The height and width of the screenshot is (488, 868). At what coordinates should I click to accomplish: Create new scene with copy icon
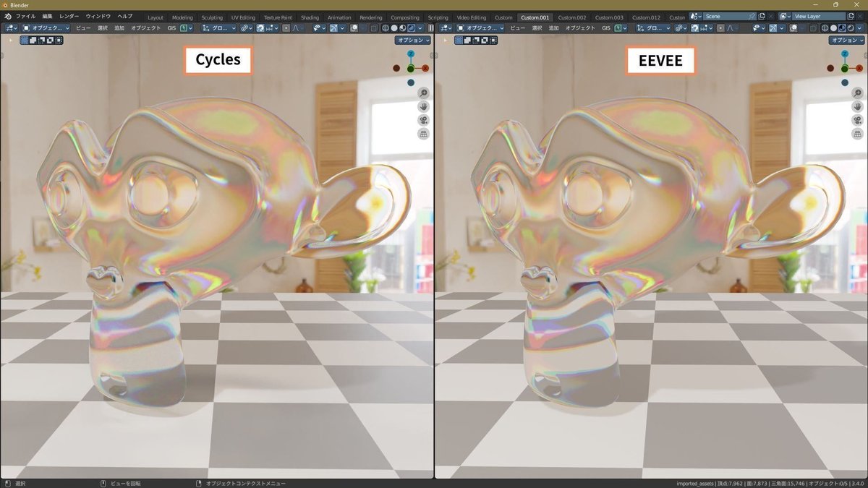[762, 16]
